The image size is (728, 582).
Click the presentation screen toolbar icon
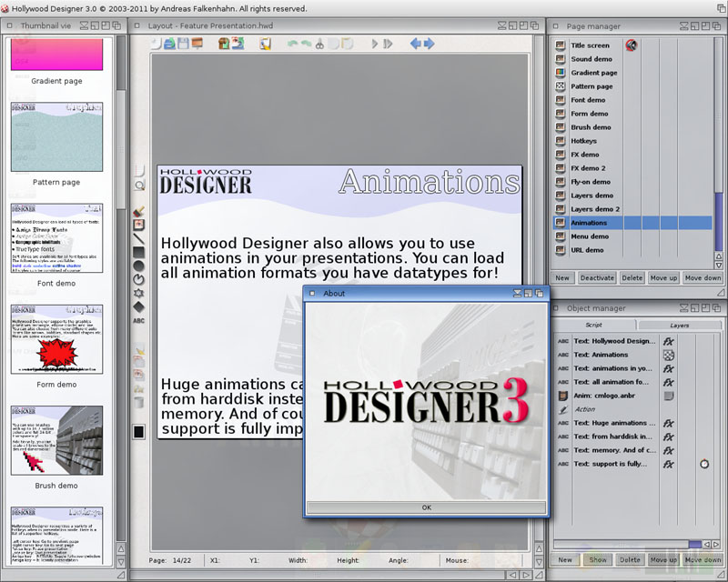point(197,44)
